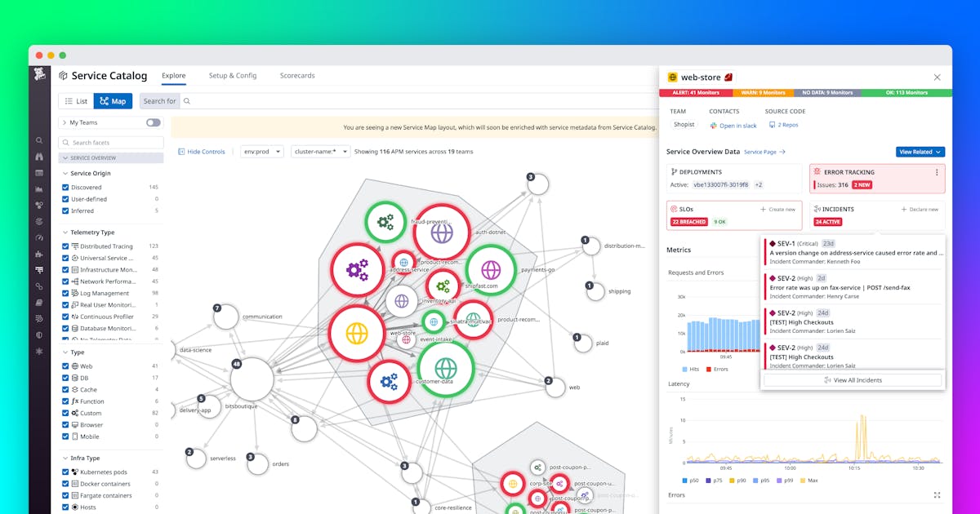Image resolution: width=980 pixels, height=514 pixels.
Task: Click the web-store globe avatar in detail panel
Action: coord(673,77)
